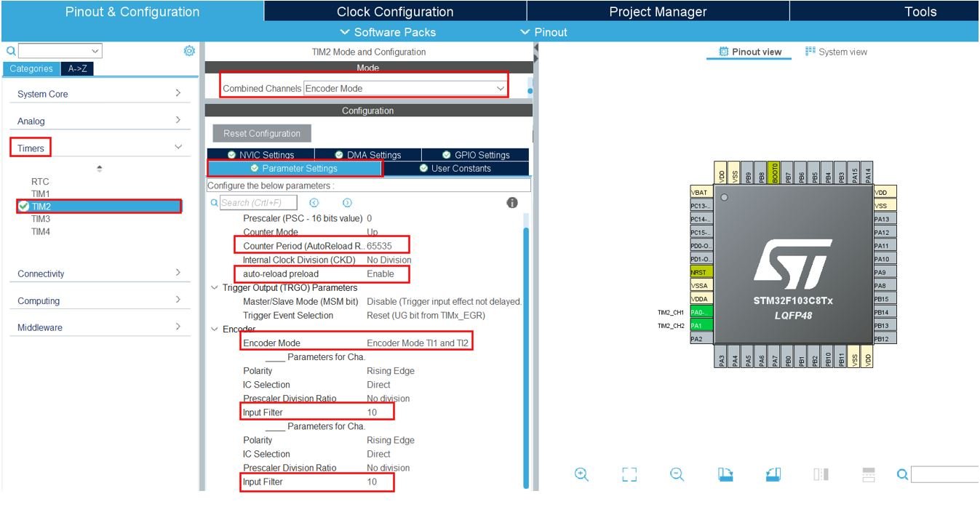Viewport: 980px width, 507px height.
Task: Fit the chip to the view
Action: point(629,474)
